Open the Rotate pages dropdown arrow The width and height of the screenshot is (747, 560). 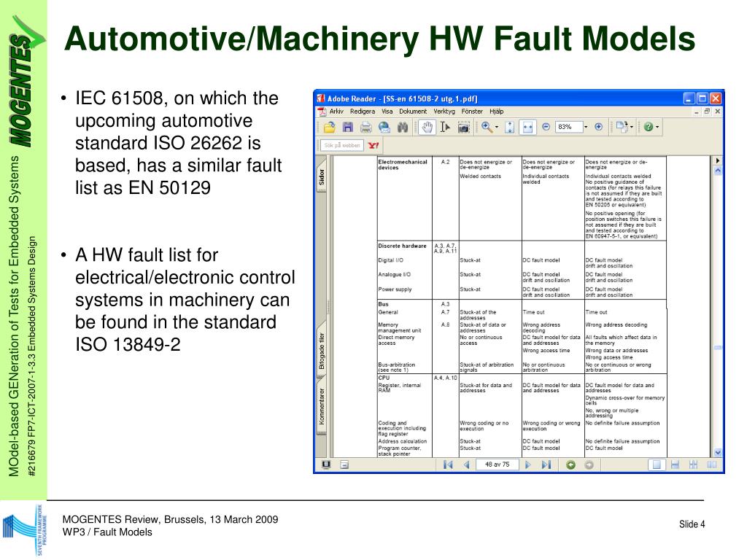(x=632, y=127)
